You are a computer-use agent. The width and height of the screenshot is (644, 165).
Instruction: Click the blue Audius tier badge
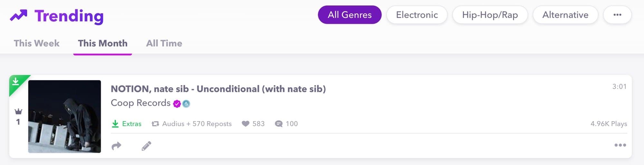point(186,104)
